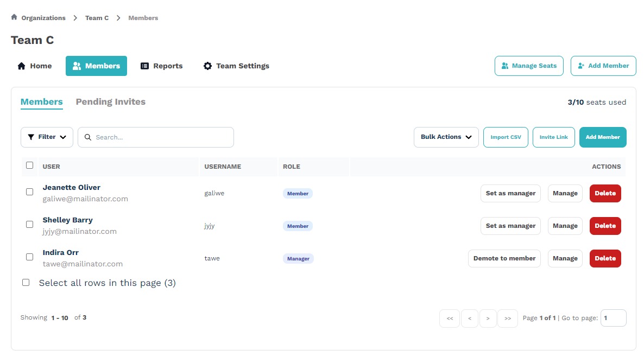Switch to the Pending Invites tab
The image size is (644, 357).
[x=111, y=102]
